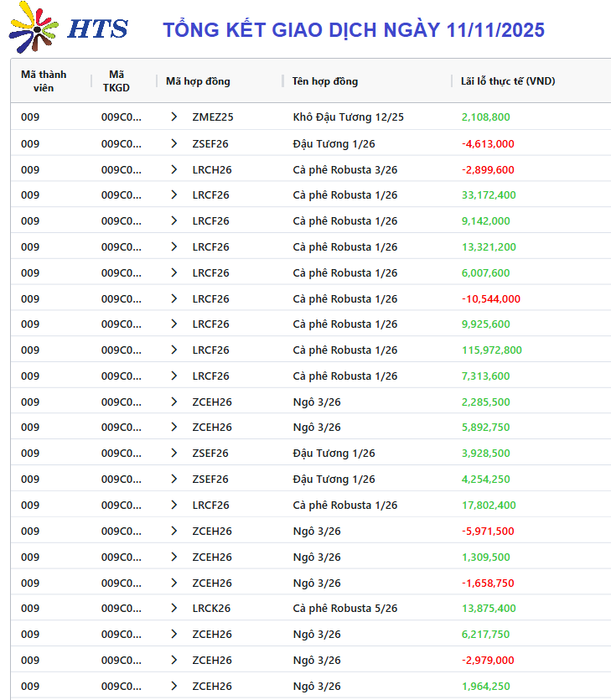Expand the LRCK26 contract row
The width and height of the screenshot is (611, 700).
coord(173,609)
